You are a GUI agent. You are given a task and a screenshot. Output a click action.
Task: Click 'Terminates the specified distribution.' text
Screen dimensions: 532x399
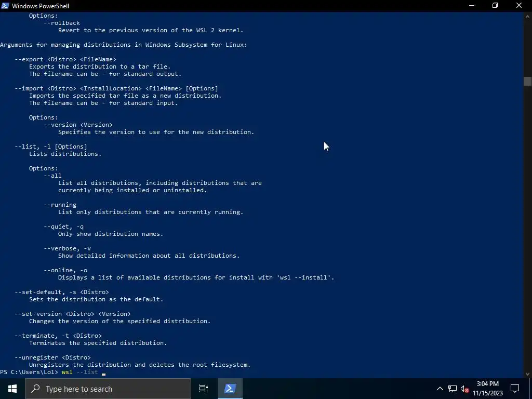pos(98,343)
